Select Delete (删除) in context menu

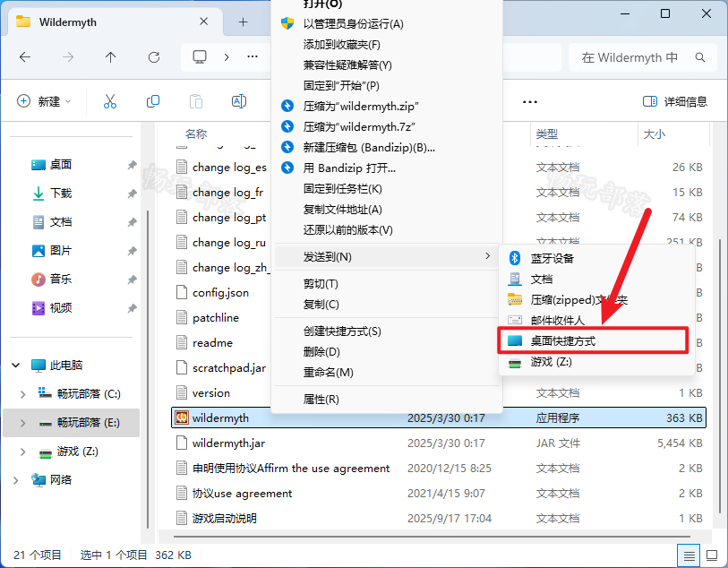point(321,351)
